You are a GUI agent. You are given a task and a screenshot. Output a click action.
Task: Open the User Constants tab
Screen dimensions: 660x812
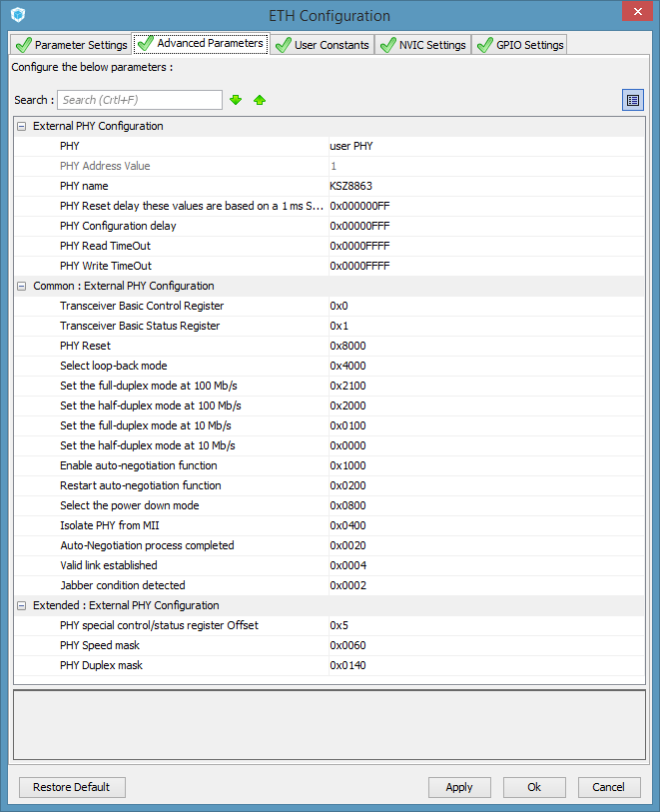pos(322,45)
